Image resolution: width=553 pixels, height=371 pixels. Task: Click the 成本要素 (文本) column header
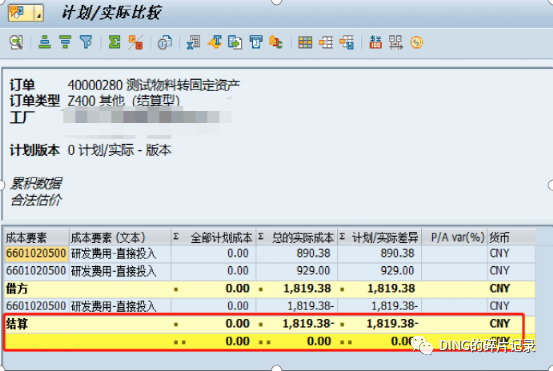tap(120, 237)
